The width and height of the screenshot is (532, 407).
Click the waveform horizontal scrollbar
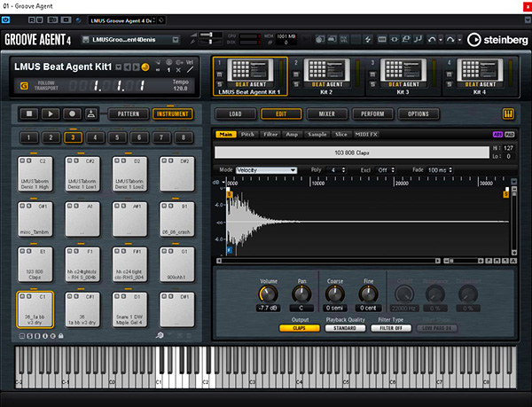pyautogui.click(x=328, y=261)
